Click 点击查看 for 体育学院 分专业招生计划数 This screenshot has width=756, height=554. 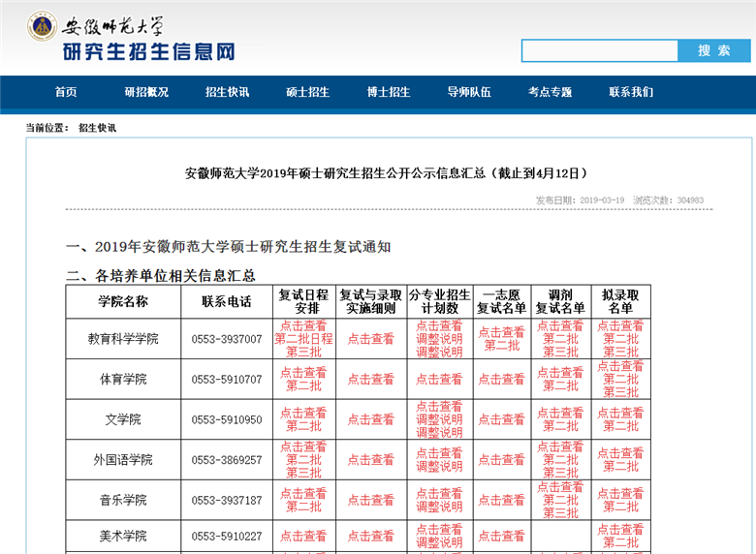coord(440,379)
